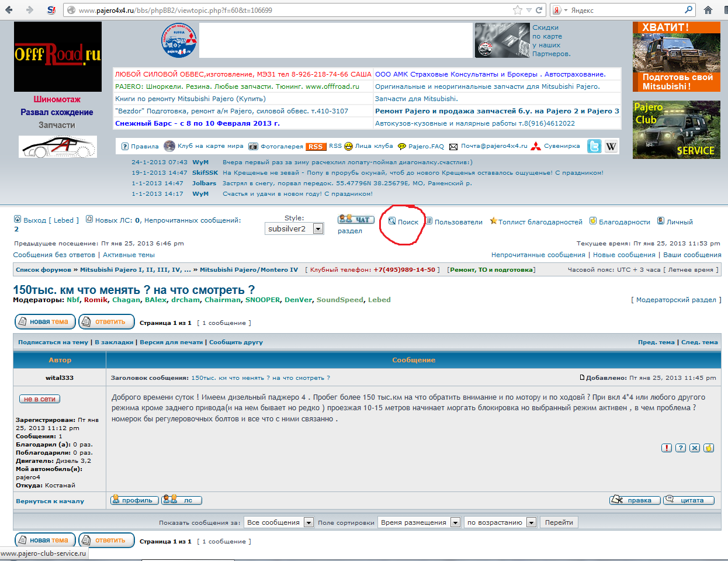
Task: Click the yellow thumbs-up thank icon
Action: click(709, 448)
